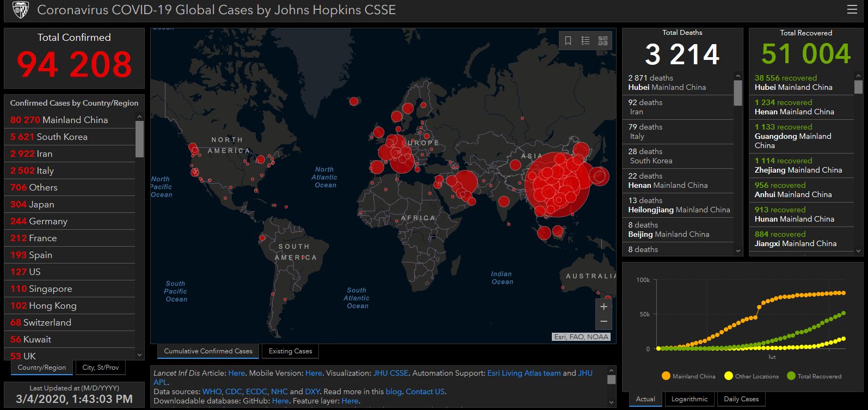This screenshot has width=868, height=410.
Task: Open the NHC data source link
Action: point(279,391)
